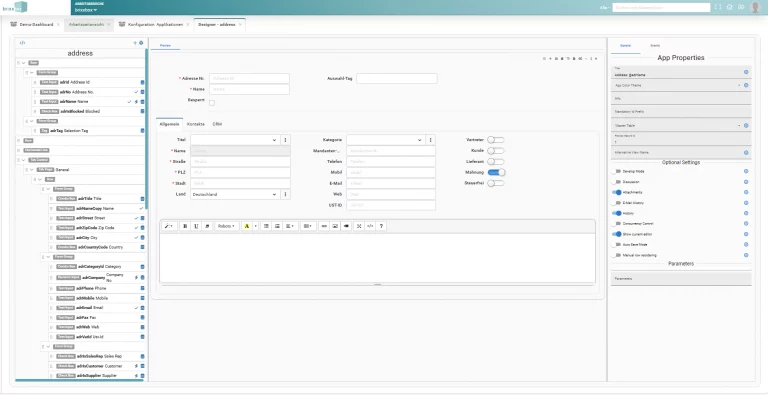Click the three-dot menu beside the Land dropdown

[286, 195]
